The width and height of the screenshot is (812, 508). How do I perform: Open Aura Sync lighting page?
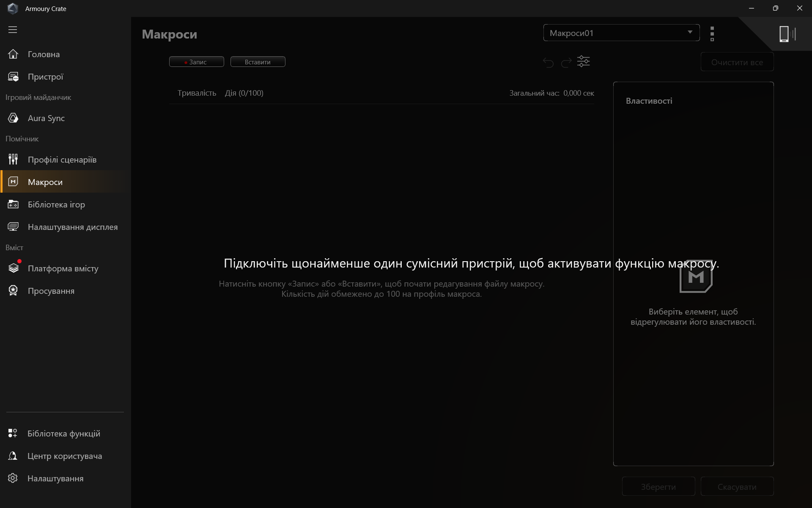pos(46,118)
